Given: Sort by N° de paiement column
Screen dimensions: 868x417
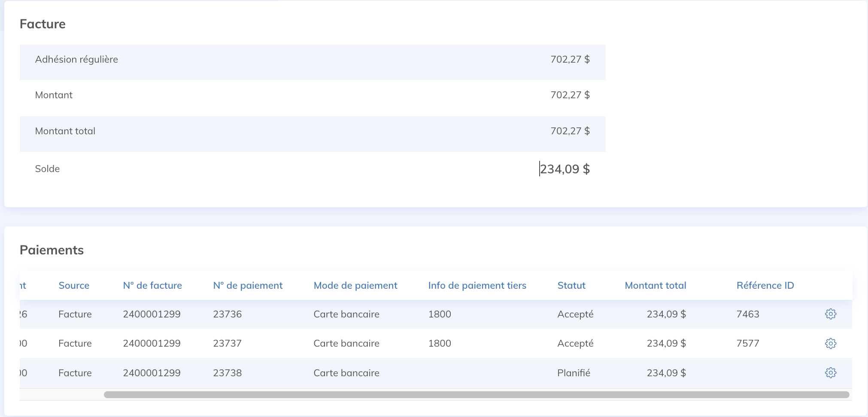Looking at the screenshot, I should (248, 285).
